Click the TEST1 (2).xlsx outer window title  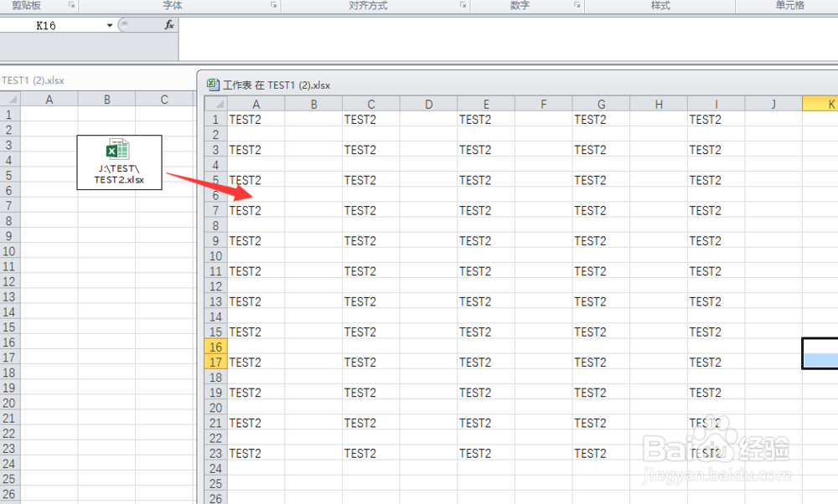33,80
